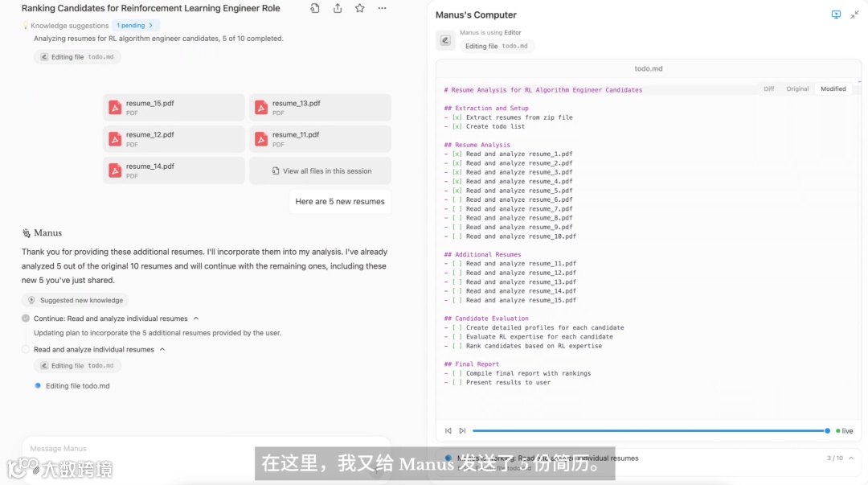Screen dimensions: 868x485
Task: View all files in this session
Action: point(320,171)
